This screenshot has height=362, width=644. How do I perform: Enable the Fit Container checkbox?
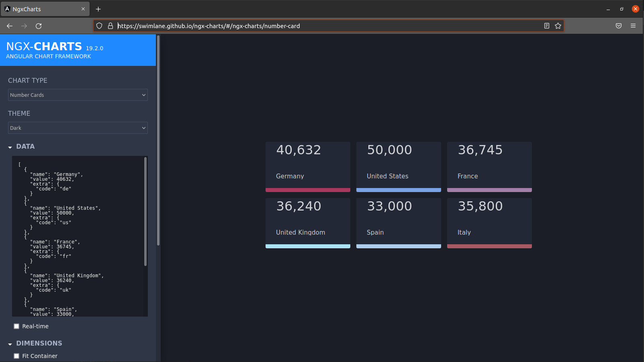tap(16, 356)
